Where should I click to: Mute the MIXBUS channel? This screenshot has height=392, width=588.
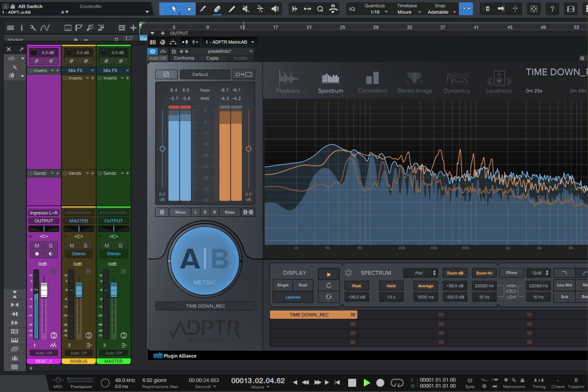[x=72, y=245]
